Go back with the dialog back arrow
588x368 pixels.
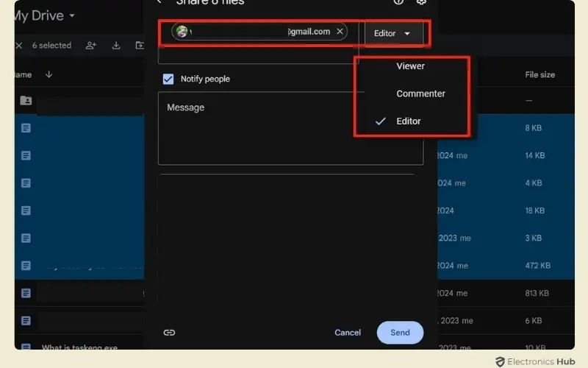(159, 2)
